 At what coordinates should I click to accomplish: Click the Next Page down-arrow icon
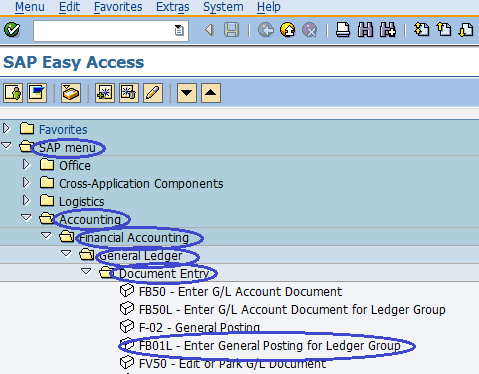pyautogui.click(x=466, y=30)
